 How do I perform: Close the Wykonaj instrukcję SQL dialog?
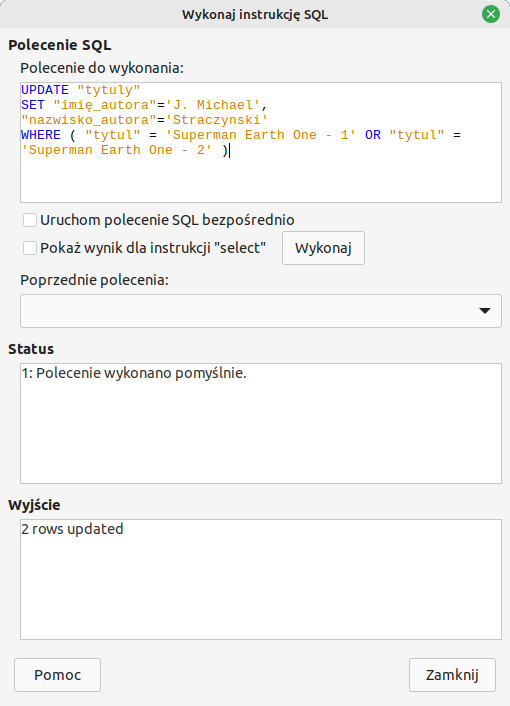coord(491,14)
